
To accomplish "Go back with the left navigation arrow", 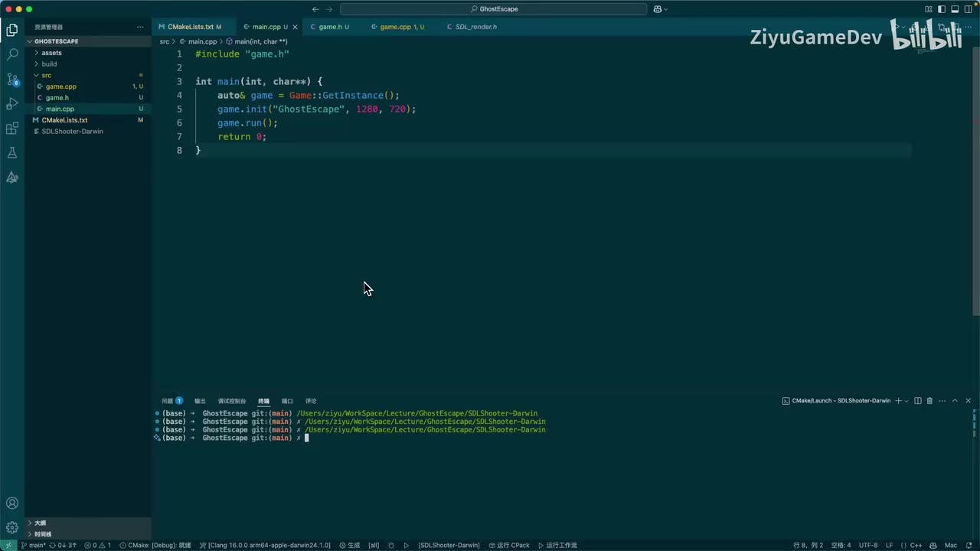I will point(315,9).
